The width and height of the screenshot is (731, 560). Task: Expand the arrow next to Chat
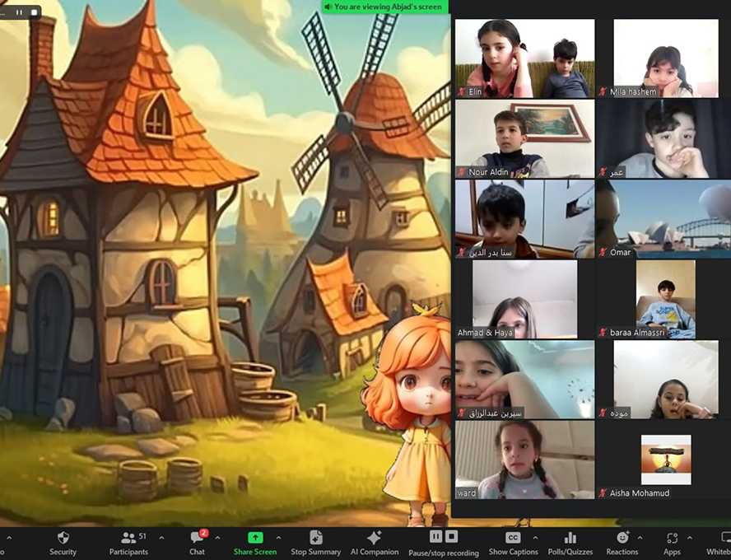217,537
